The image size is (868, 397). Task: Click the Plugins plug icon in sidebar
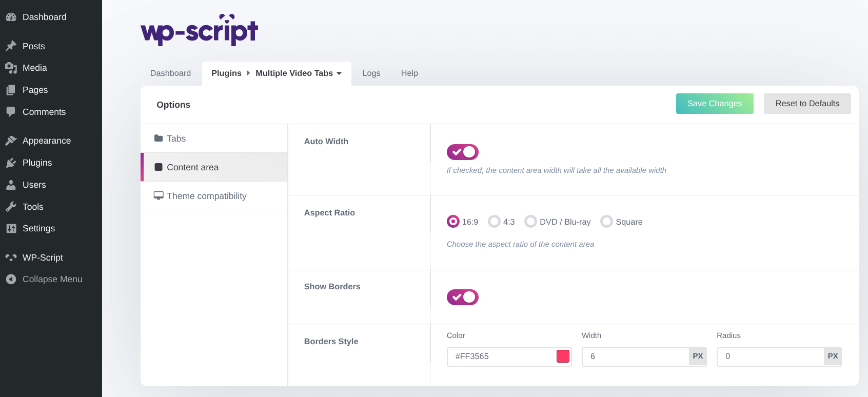pos(11,163)
